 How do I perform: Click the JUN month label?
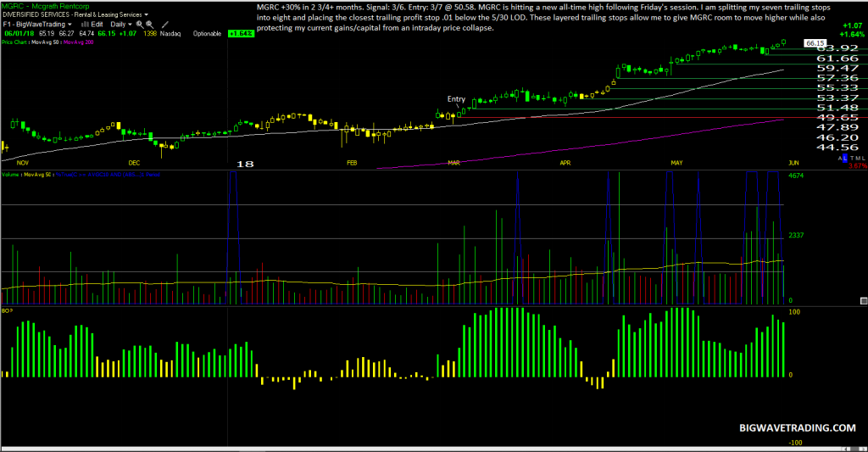(793, 163)
